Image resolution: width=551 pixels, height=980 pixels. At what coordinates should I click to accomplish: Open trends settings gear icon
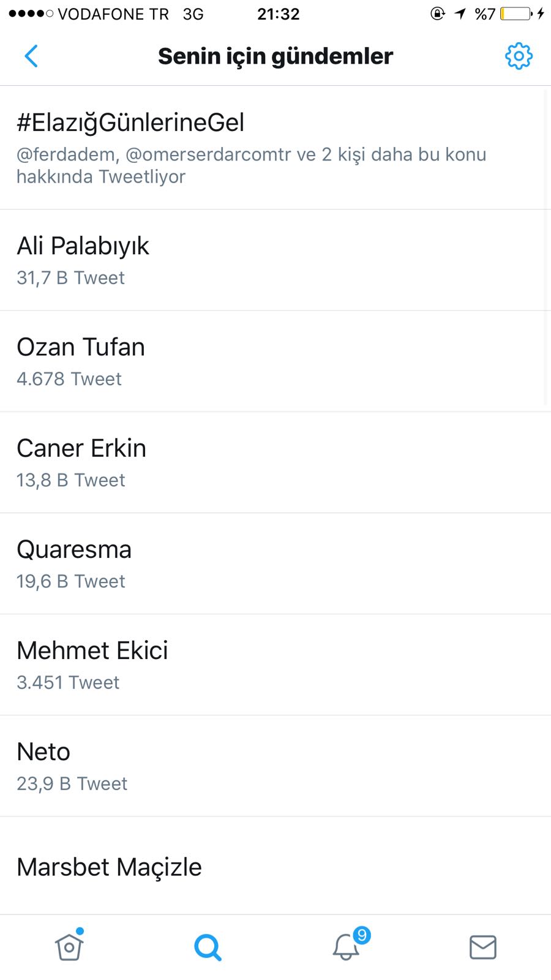(x=519, y=56)
